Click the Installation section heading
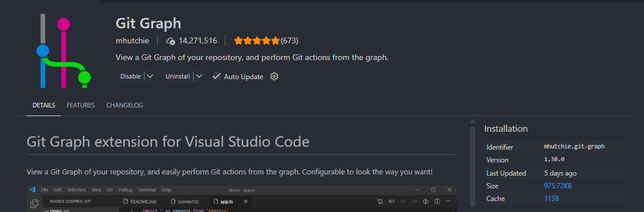 coord(506,128)
